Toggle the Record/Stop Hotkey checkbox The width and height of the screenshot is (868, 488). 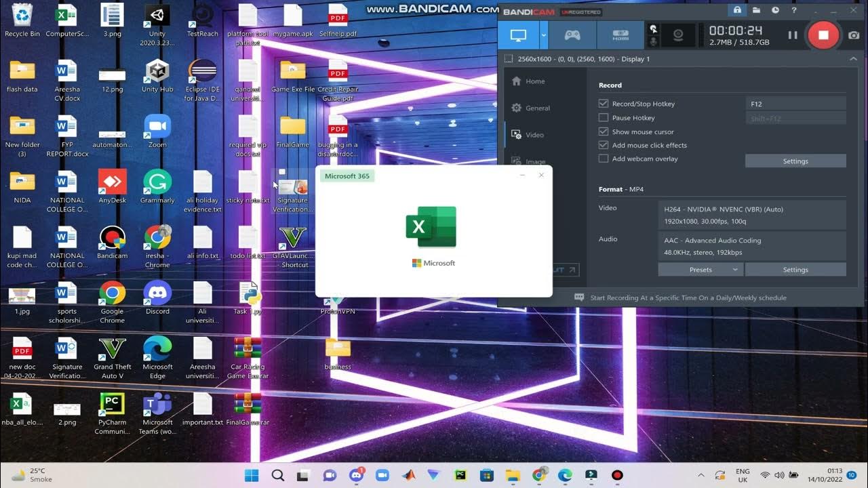(x=604, y=104)
